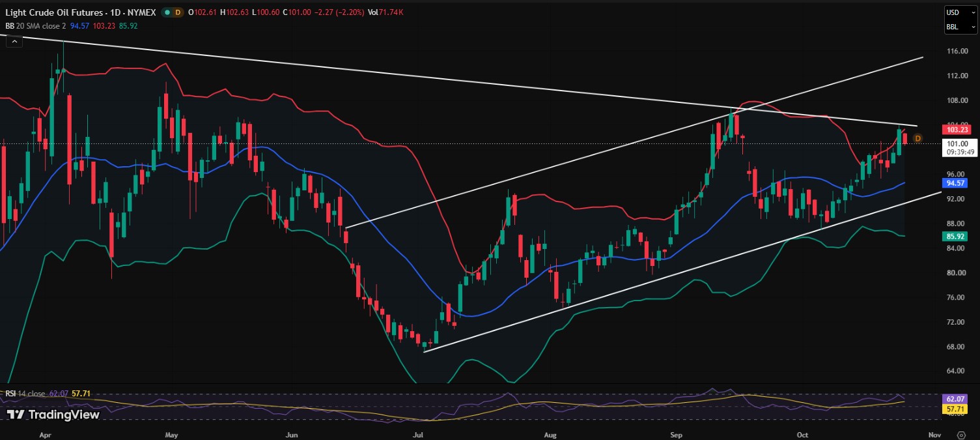This screenshot has width=980, height=440.
Task: Click the 76.00 price axis label
Action: tap(957, 297)
